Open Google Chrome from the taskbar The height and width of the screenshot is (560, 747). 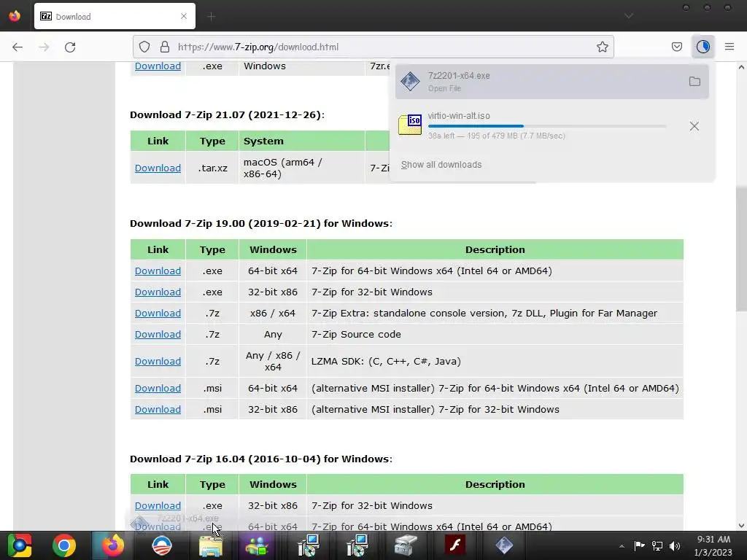64,545
